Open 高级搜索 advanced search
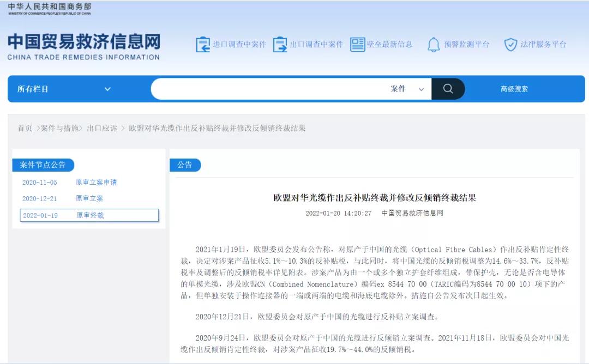Image resolution: width=589 pixels, height=364 pixels. [514, 89]
